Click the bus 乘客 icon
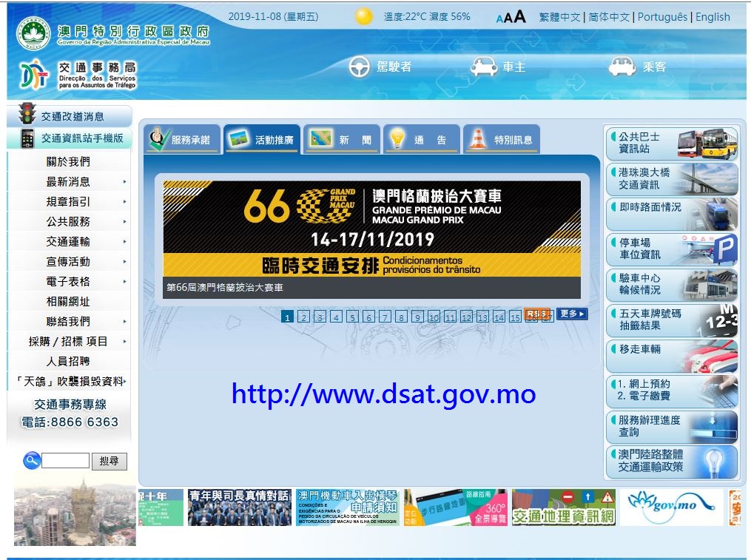The image size is (751, 560). [622, 67]
